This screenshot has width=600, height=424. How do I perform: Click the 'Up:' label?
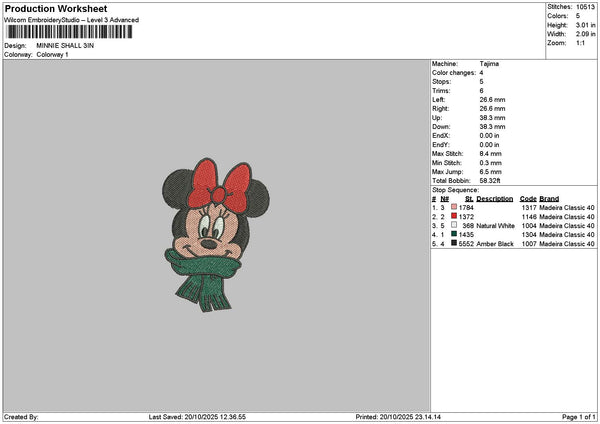pyautogui.click(x=437, y=118)
